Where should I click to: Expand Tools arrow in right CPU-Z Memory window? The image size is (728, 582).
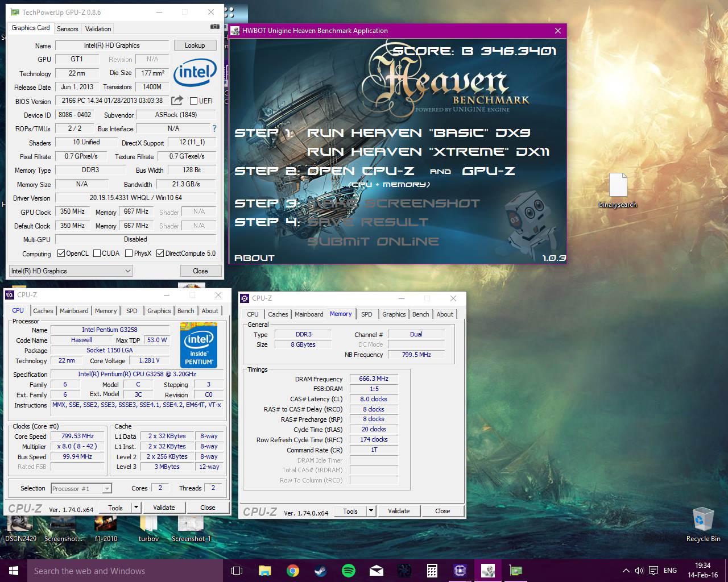[371, 511]
